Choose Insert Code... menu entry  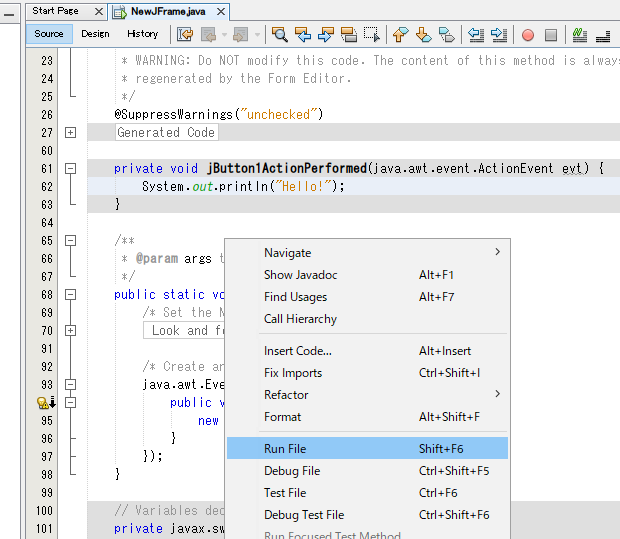pos(367,350)
